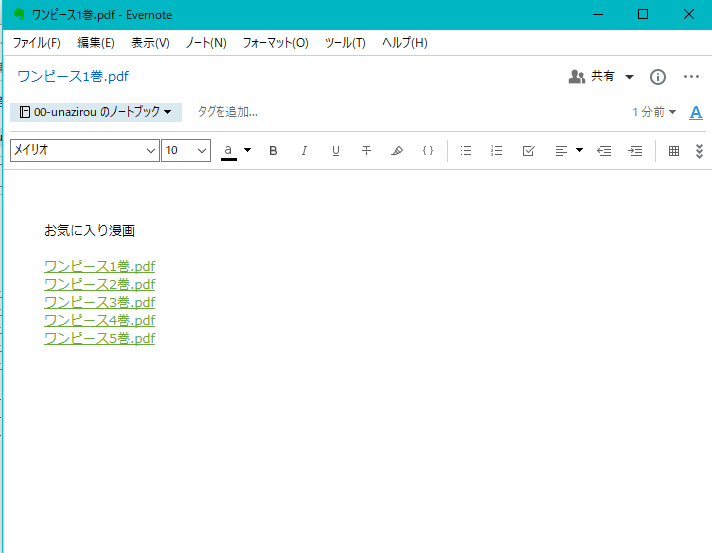Toggle the blue A formatting bar icon
The height and width of the screenshot is (553, 712).
[x=696, y=112]
